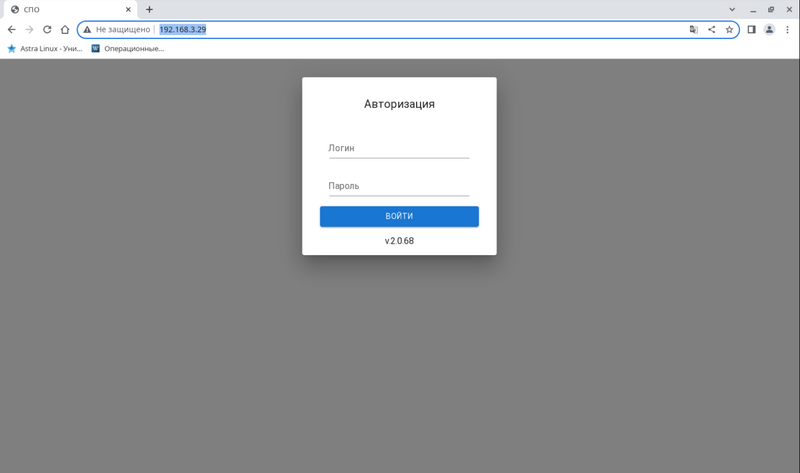This screenshot has height=473, width=800.
Task: Restore the browser window size
Action: 771,9
